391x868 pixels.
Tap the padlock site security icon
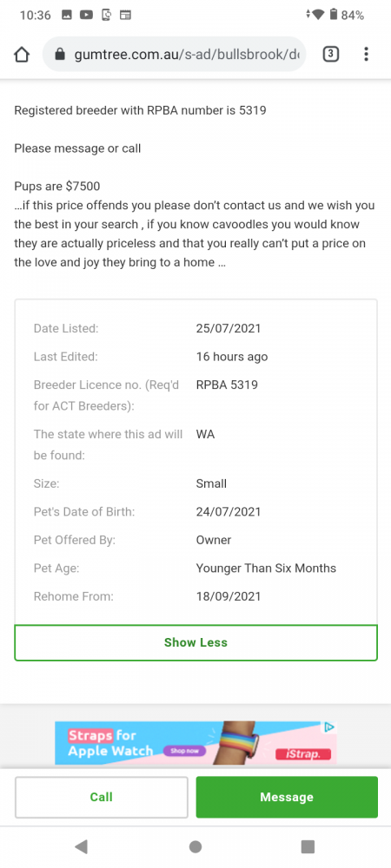pos(60,54)
